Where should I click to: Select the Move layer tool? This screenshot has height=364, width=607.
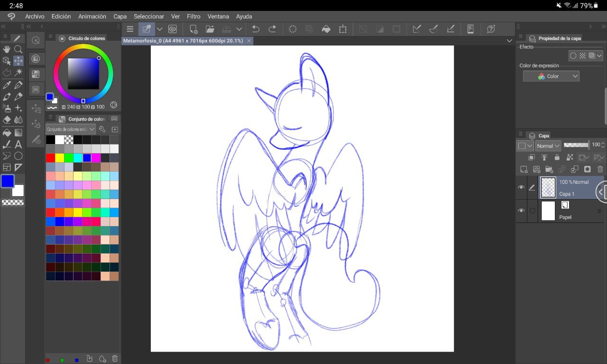18,61
